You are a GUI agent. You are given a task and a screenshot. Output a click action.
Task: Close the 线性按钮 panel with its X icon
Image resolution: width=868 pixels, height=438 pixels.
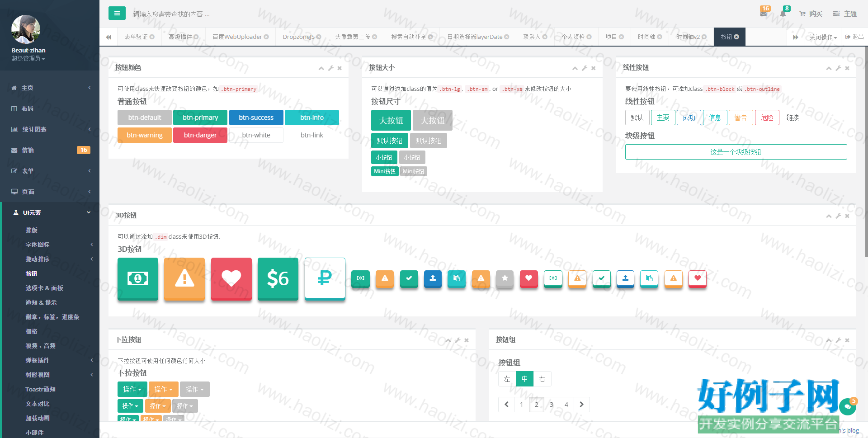click(847, 68)
